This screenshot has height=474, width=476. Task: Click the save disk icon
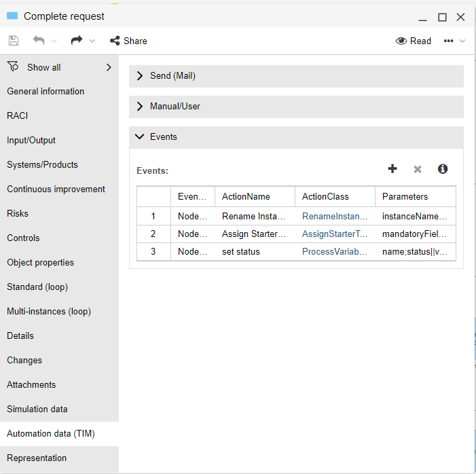pyautogui.click(x=14, y=41)
